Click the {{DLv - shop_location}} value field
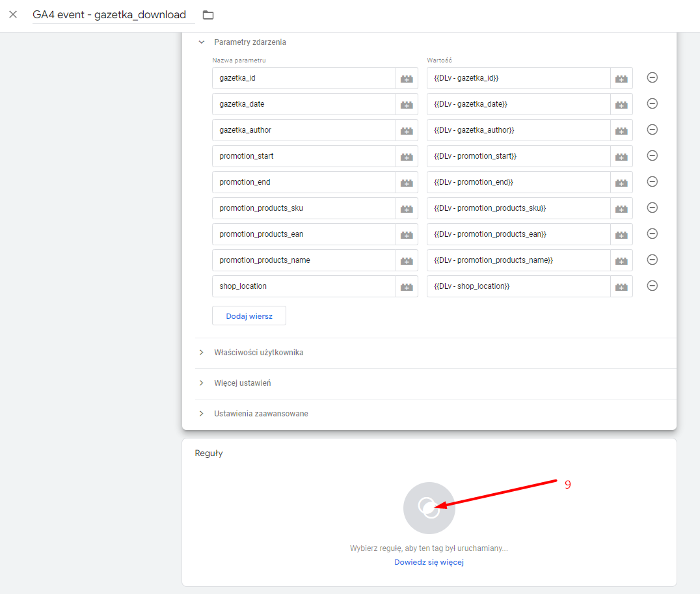 [518, 286]
